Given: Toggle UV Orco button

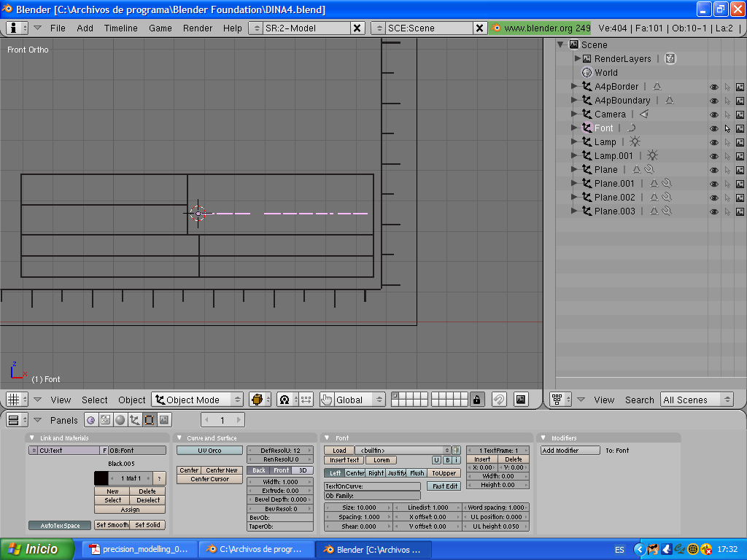Looking at the screenshot, I should point(209,451).
